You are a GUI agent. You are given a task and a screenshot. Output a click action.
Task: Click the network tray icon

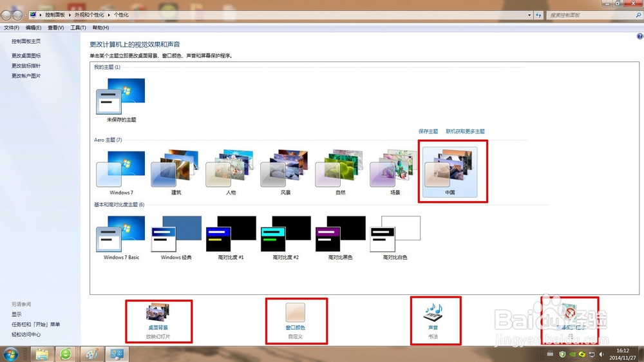pos(591,354)
